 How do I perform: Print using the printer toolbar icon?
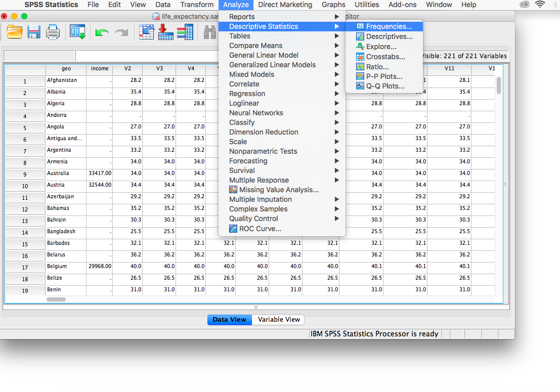click(x=53, y=32)
